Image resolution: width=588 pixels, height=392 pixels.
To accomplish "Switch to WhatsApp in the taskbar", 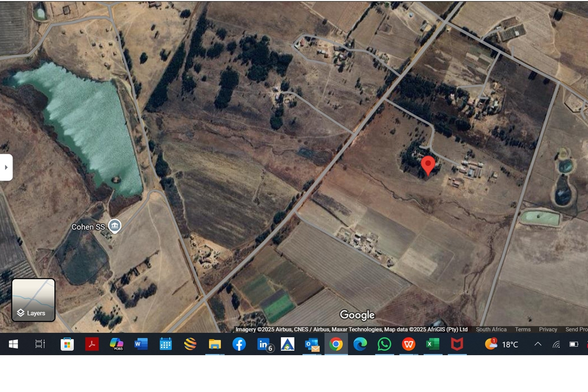I will coord(384,344).
